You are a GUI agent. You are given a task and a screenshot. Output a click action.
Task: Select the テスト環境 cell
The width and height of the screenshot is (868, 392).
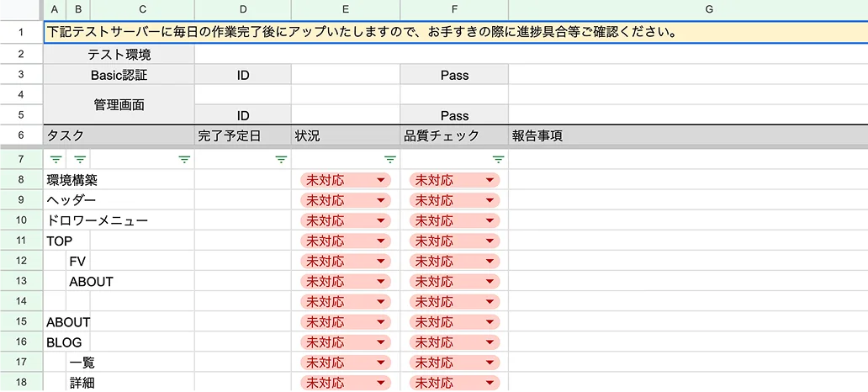pyautogui.click(x=119, y=55)
